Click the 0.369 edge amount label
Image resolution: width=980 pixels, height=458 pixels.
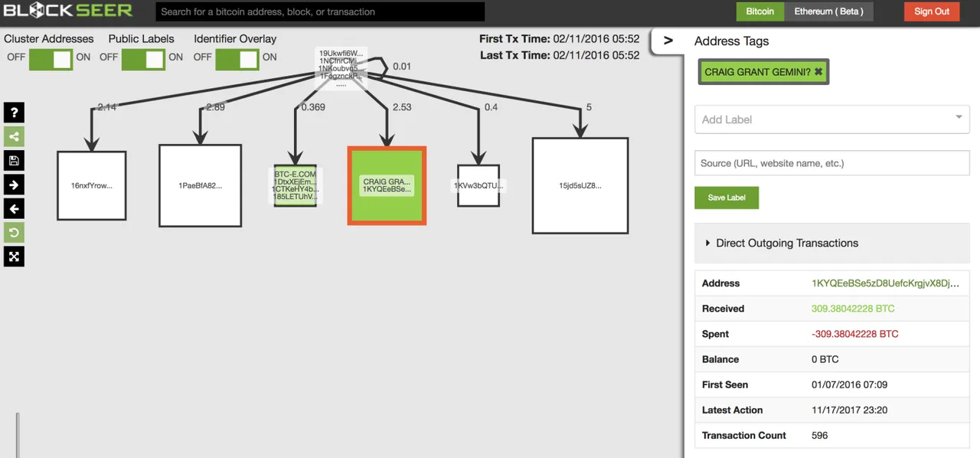312,107
